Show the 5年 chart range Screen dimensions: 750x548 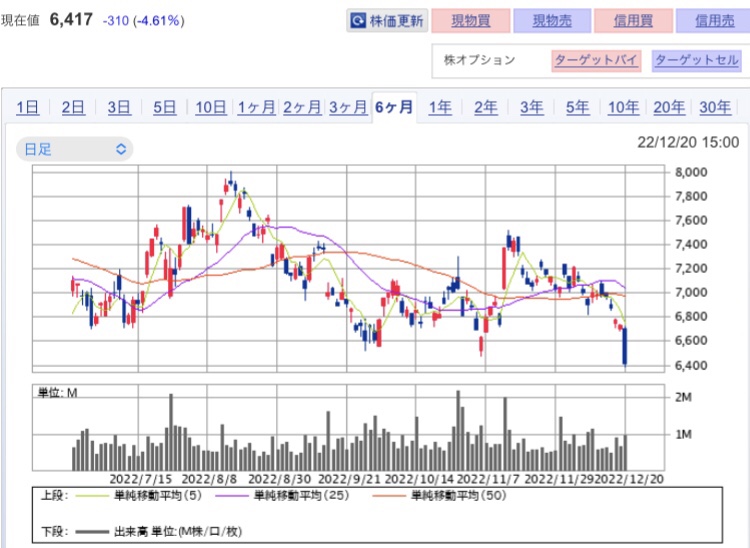click(577, 107)
